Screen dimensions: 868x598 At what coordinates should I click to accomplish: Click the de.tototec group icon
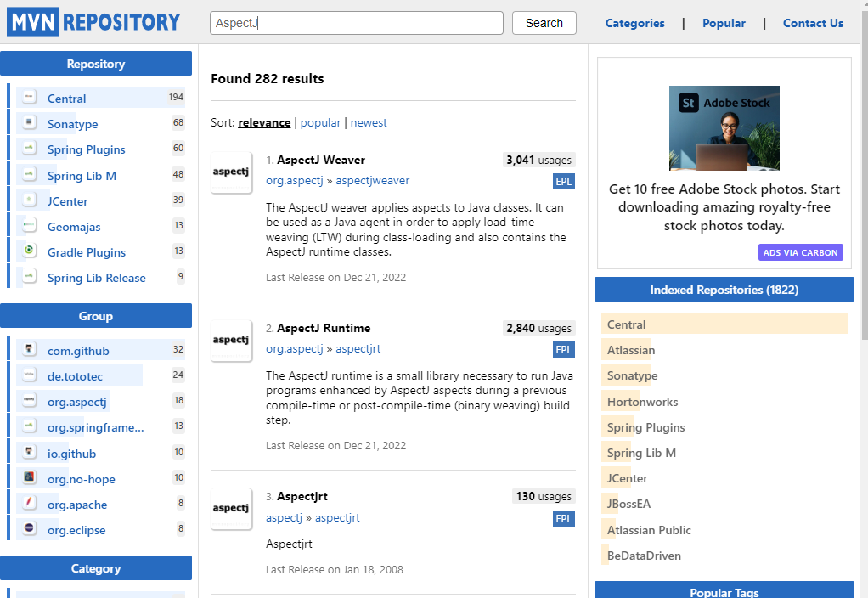(x=30, y=375)
